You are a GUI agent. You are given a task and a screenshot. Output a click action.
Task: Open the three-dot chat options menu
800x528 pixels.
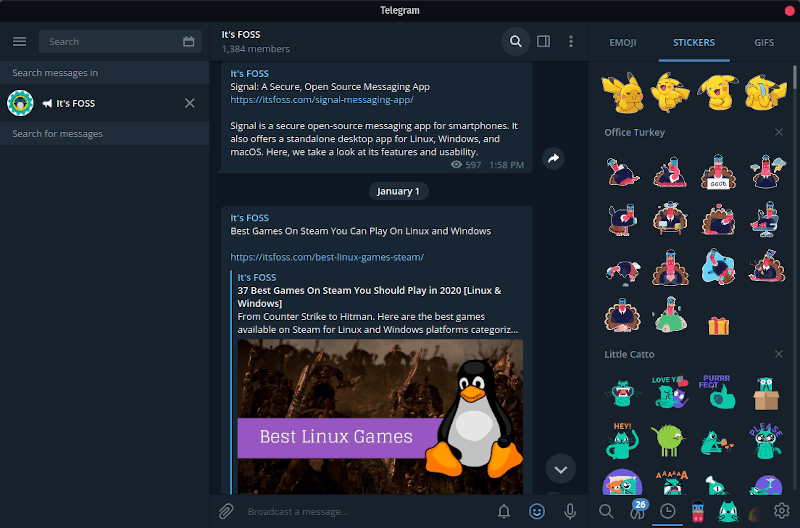571,41
